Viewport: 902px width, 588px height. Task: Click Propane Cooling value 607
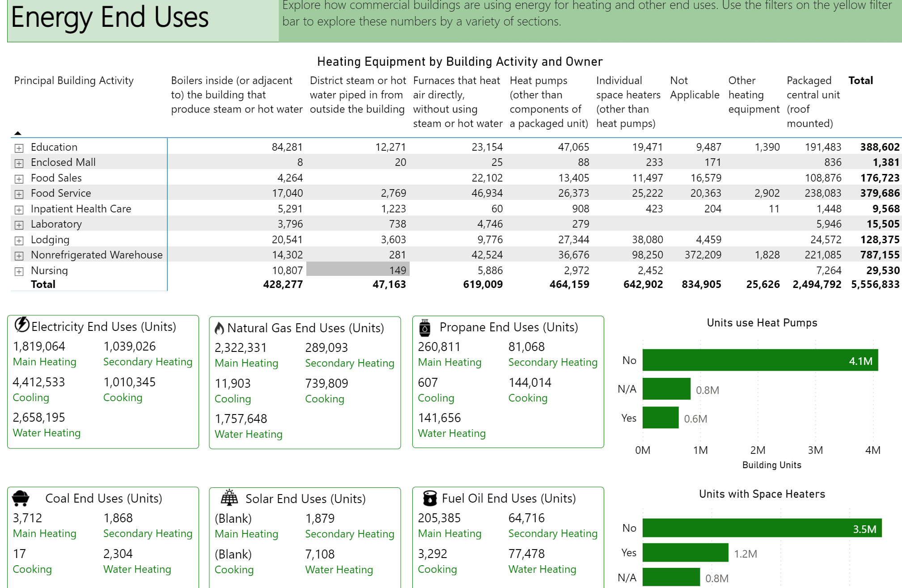[428, 383]
